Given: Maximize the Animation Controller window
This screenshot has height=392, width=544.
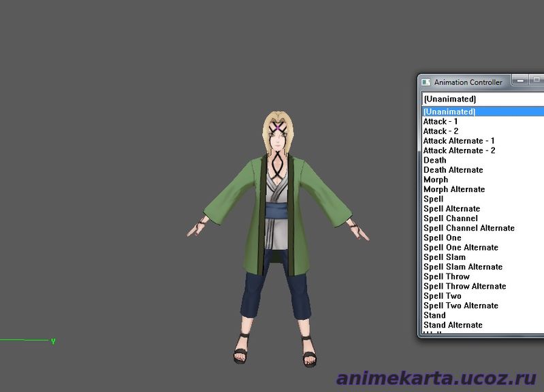Looking at the screenshot, I should 537,80.
